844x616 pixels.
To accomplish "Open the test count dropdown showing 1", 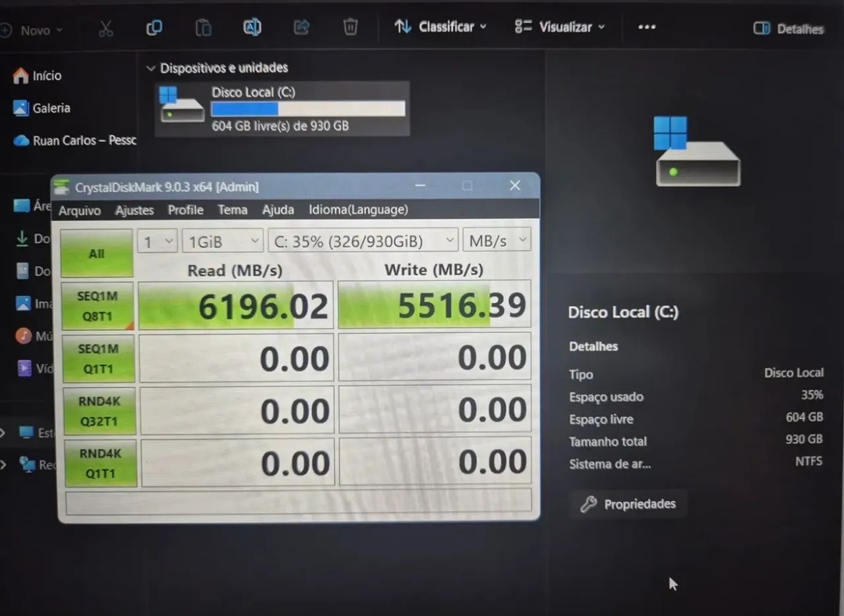I will click(x=157, y=242).
